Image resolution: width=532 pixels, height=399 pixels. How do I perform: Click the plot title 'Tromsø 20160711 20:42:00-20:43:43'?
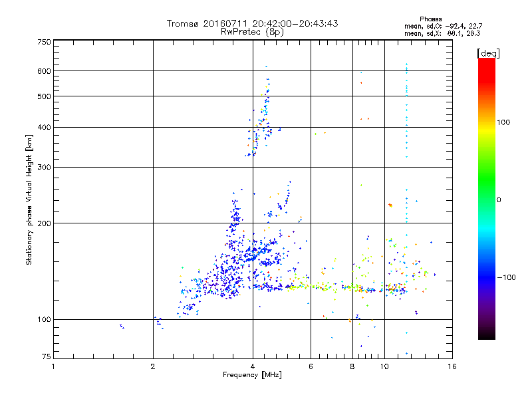click(252, 23)
